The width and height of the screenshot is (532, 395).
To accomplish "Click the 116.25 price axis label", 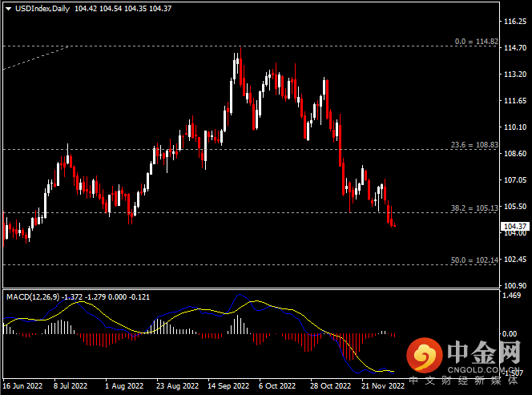I will click(x=514, y=22).
